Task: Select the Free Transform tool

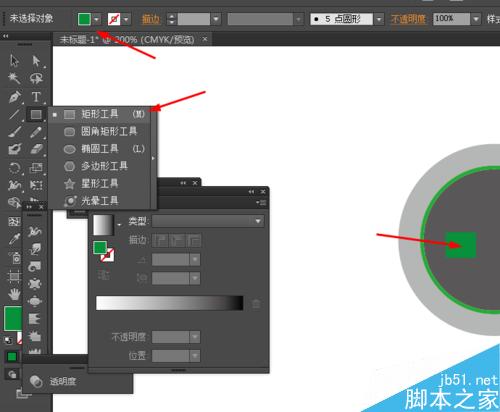Action: point(36,185)
